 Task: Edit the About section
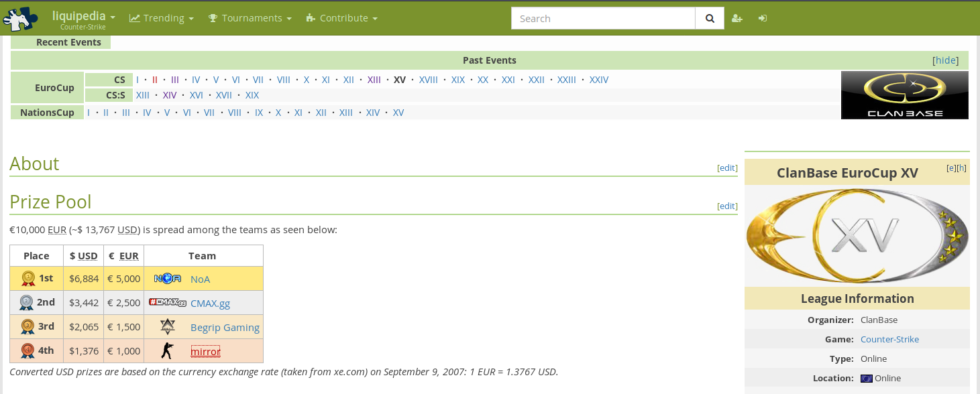[727, 168]
